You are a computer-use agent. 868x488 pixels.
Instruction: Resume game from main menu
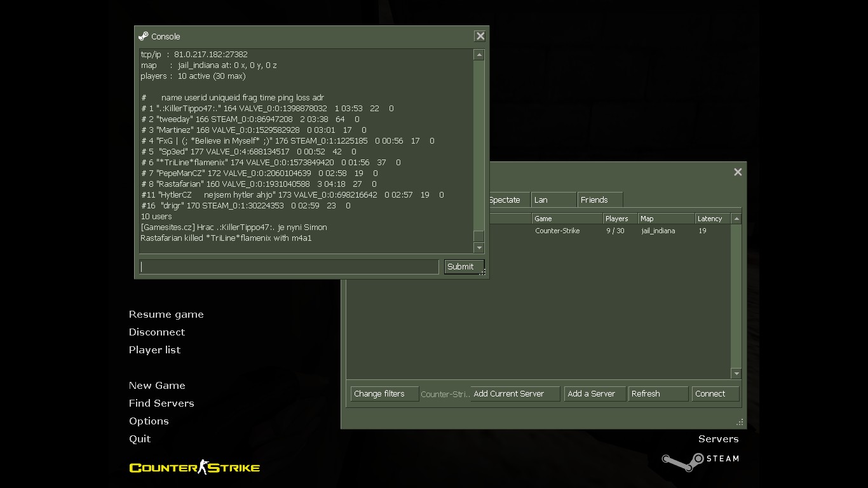click(x=166, y=315)
